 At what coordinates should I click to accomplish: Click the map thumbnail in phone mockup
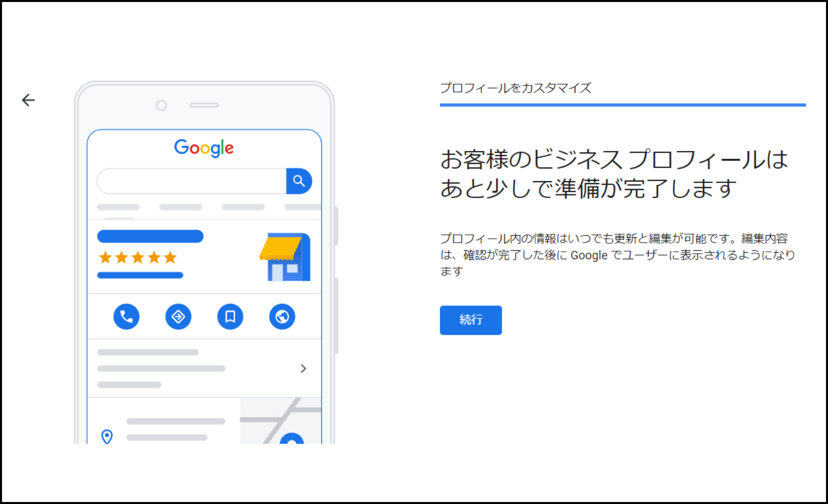[x=281, y=421]
